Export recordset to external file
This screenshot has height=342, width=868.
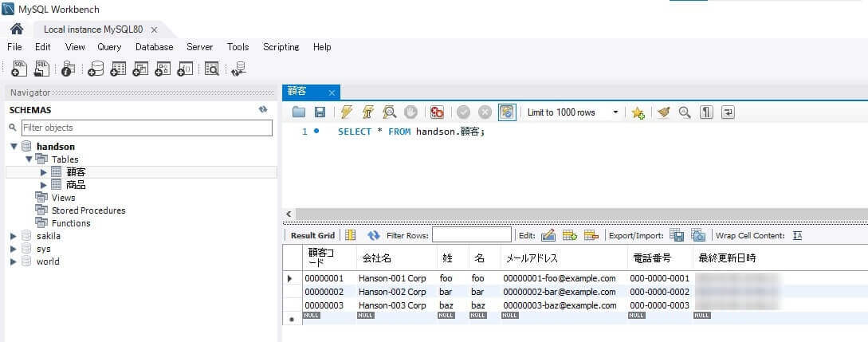677,235
